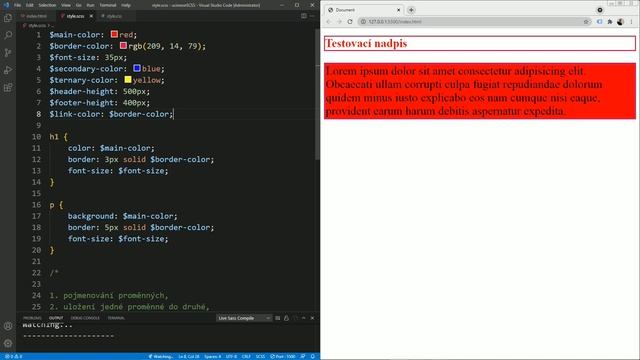
Task: Open the View menu
Action: pos(66,5)
